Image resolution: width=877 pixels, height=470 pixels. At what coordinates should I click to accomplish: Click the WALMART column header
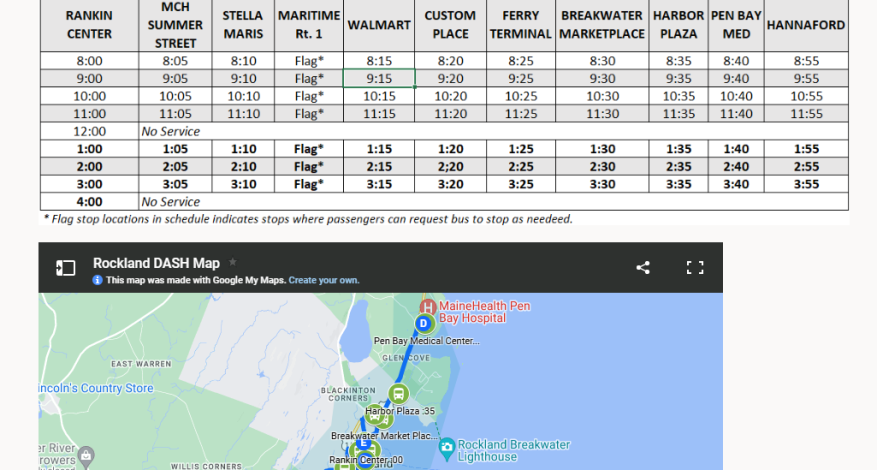378,24
